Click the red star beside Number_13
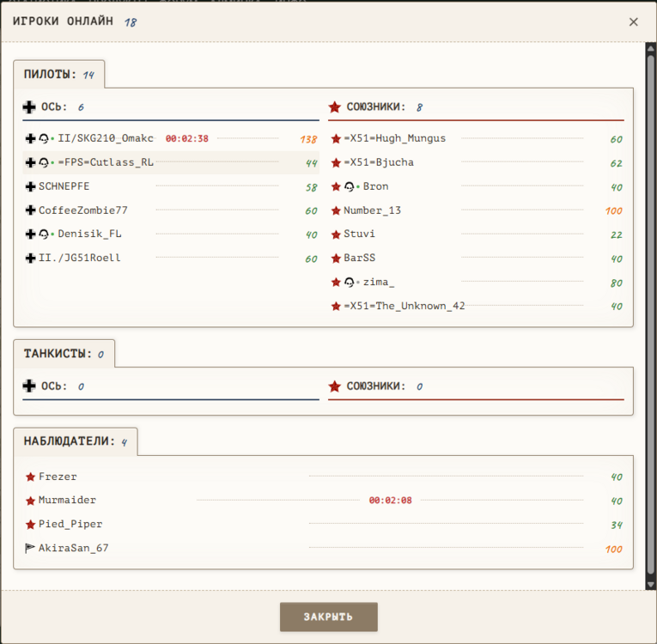 (x=336, y=210)
